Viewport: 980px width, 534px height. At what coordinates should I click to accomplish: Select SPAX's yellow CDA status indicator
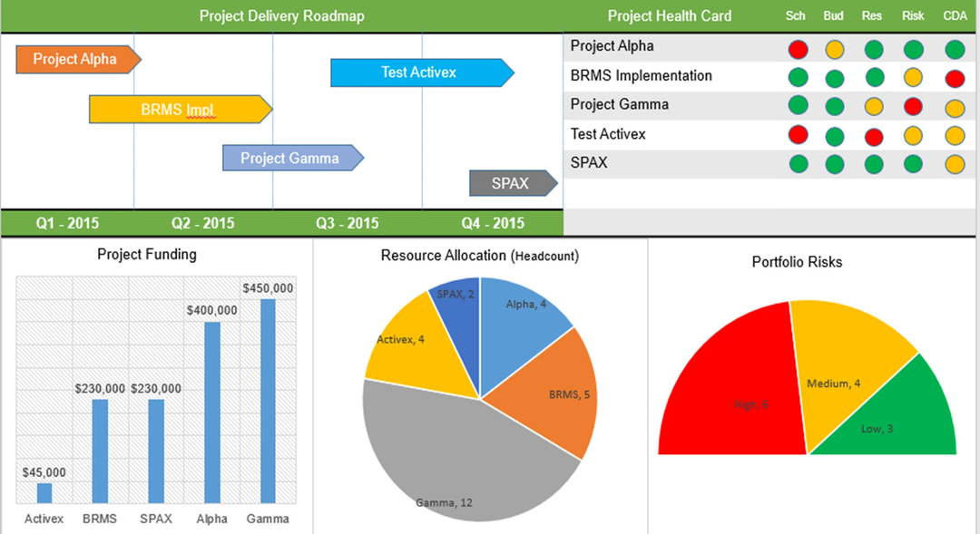pos(954,165)
